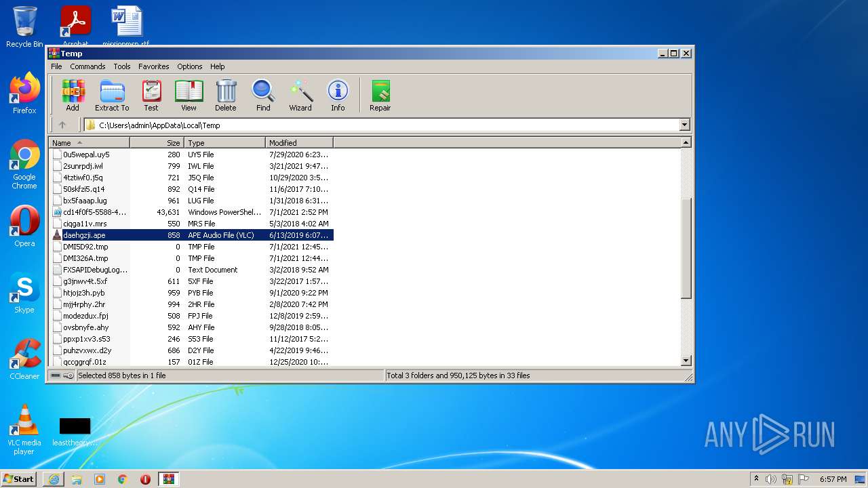Open the Wizard toolbar icon
Screen dimensions: 868x488
300,96
